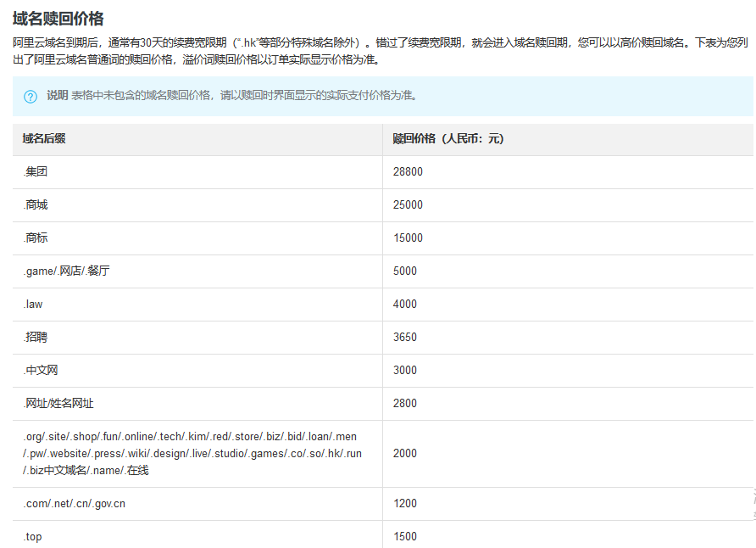Select the .招聘 domain suffix cell
756x548 pixels.
pos(197,338)
